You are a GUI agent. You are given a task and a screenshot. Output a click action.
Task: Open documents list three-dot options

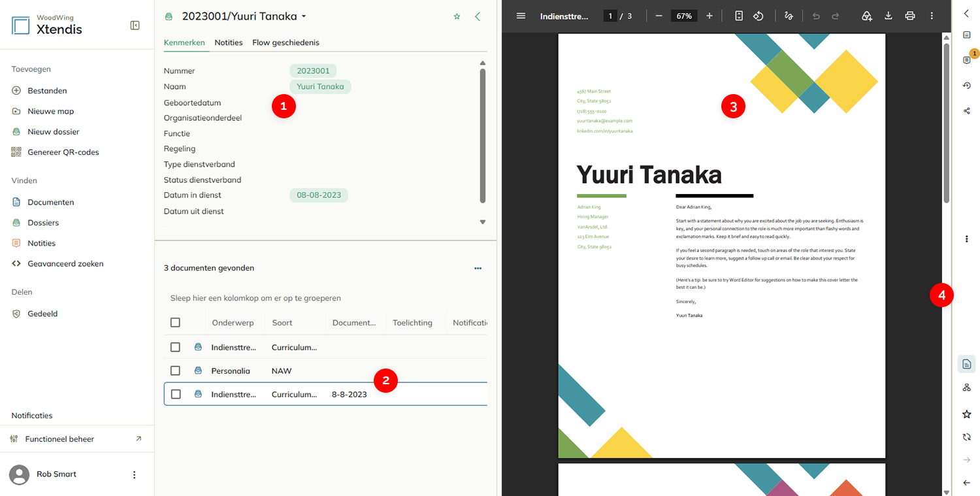tap(478, 268)
